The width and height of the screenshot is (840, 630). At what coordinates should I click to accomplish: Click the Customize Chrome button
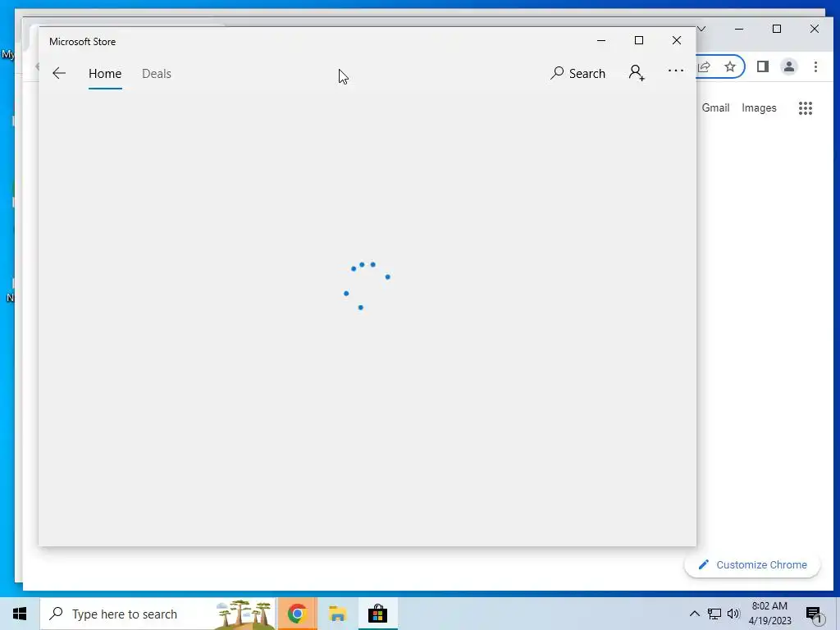pos(752,564)
